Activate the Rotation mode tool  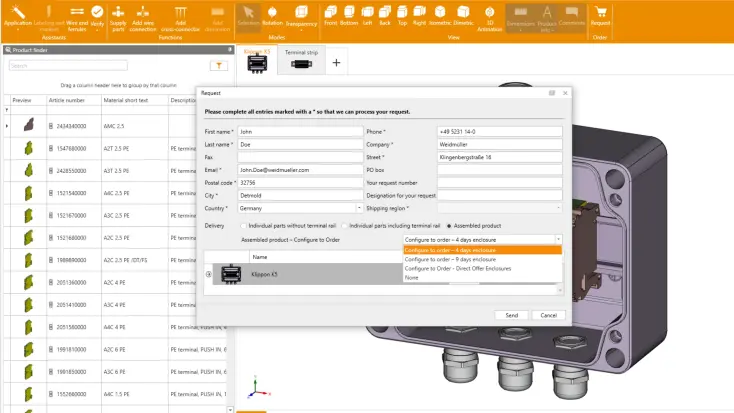tap(272, 14)
